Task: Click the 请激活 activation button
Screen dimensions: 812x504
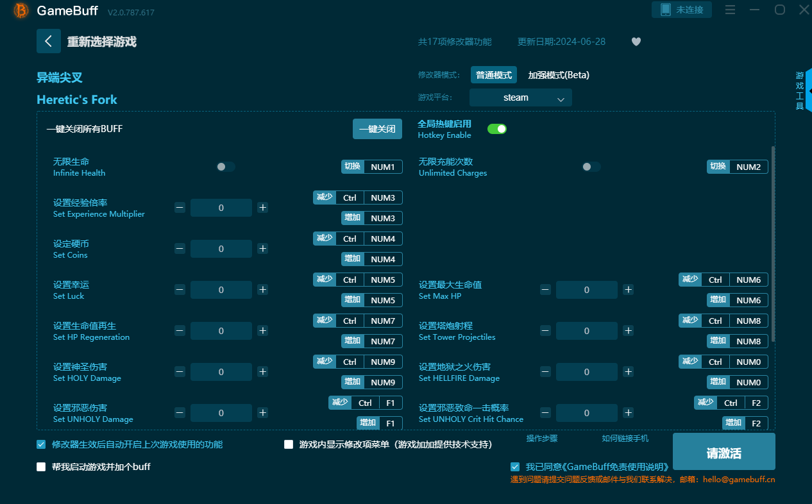Action: [722, 452]
